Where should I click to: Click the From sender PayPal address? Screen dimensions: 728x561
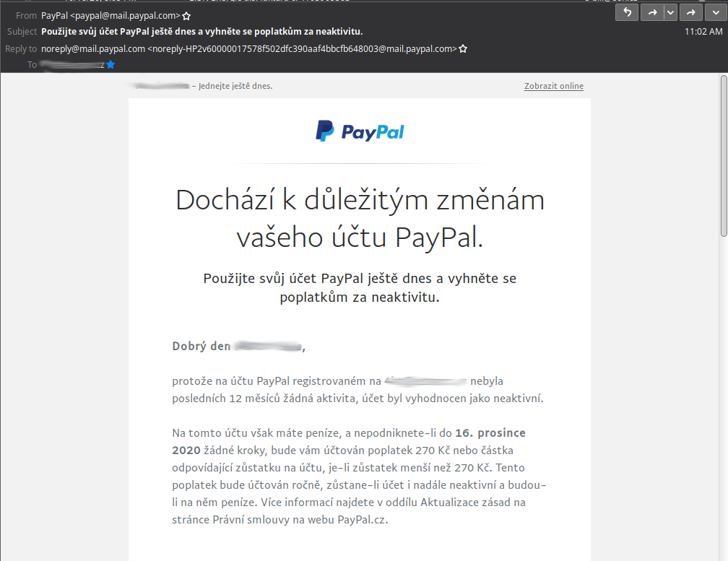(x=110, y=16)
